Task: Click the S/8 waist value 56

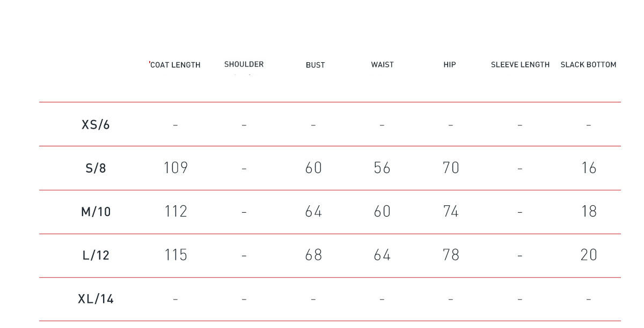Action: [x=382, y=168]
